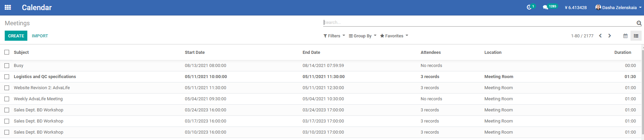Open the Busy meeting record
The image size is (644, 140).
(x=19, y=66)
